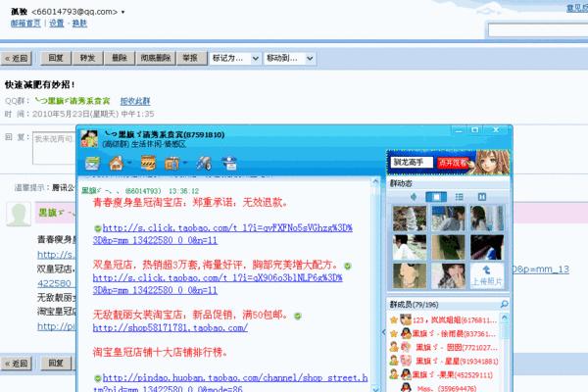This screenshot has height=392, width=588.
Task: Open the tools wrench icon in chat toolbar
Action: (204, 164)
